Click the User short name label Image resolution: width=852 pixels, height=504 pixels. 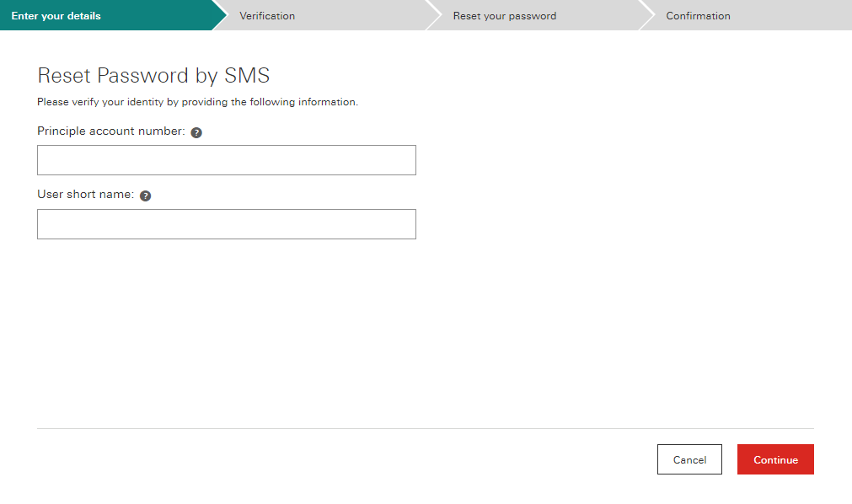[x=85, y=195]
